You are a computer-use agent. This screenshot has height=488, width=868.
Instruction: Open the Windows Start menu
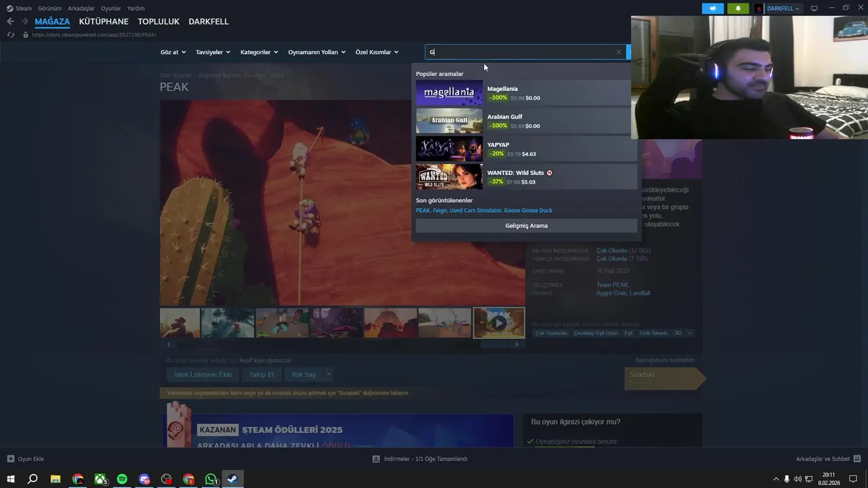point(10,479)
